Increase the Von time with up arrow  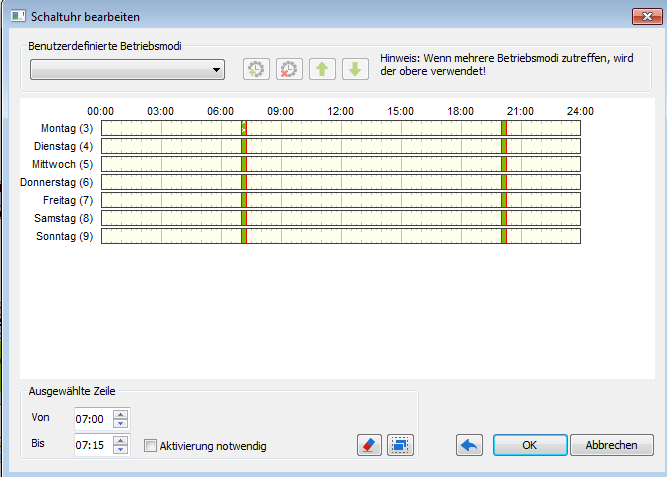[121, 414]
